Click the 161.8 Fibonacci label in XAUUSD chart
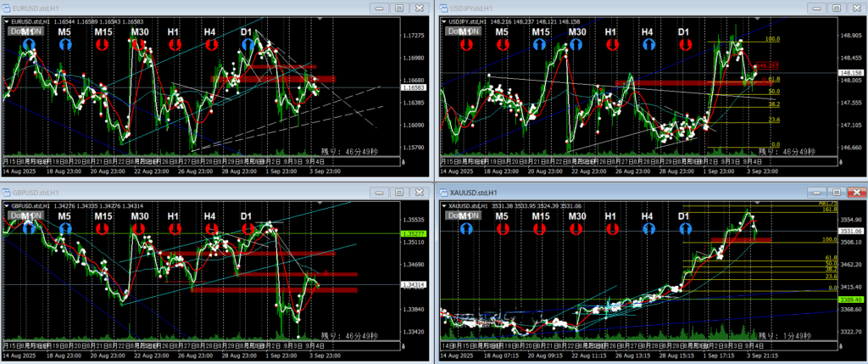The width and height of the screenshot is (868, 364). click(830, 210)
